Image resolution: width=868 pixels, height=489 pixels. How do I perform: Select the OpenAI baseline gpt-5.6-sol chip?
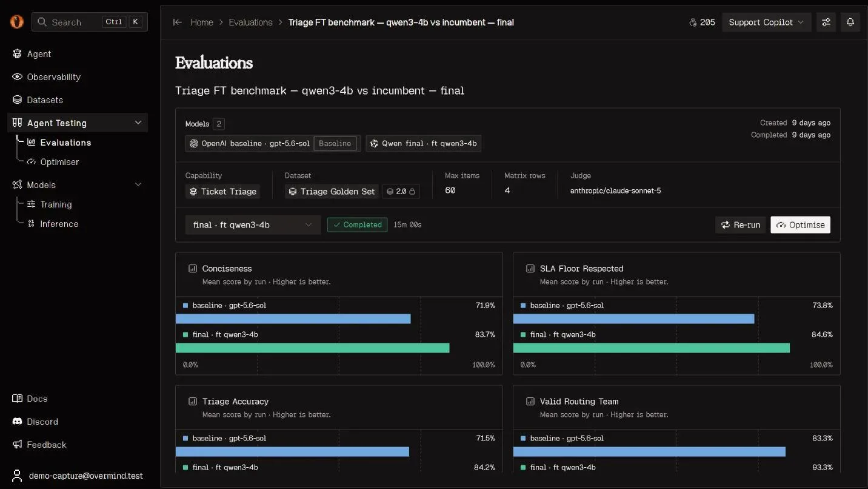(273, 144)
